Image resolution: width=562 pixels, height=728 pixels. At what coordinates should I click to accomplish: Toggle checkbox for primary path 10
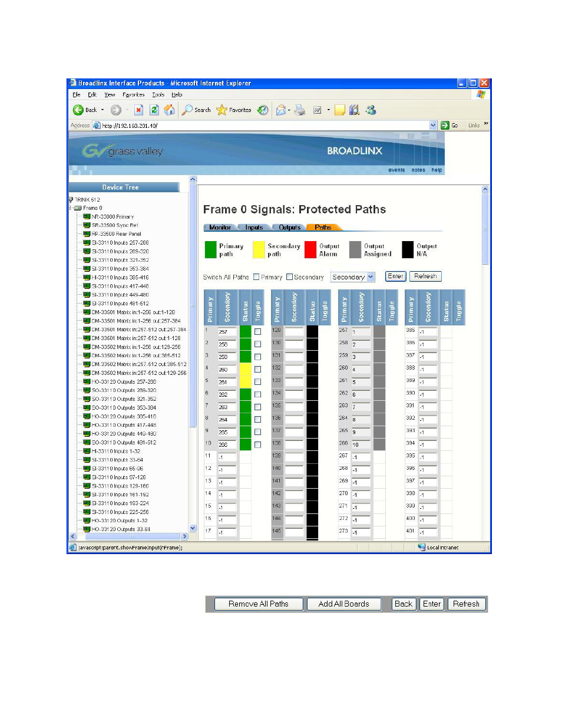coord(257,444)
